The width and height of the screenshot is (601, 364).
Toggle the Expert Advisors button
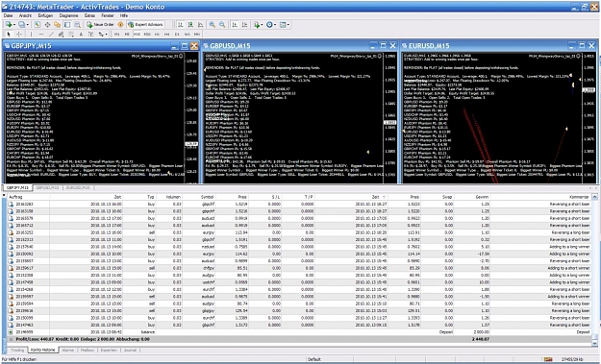point(145,25)
